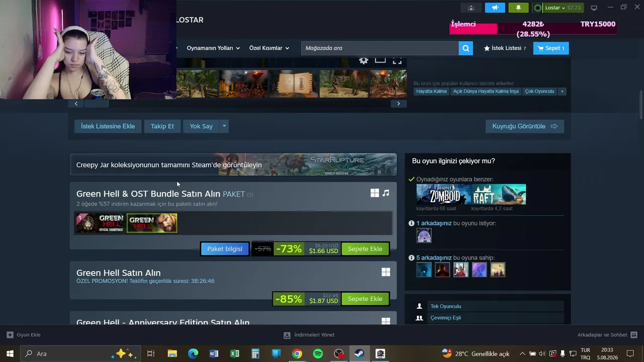The image size is (644, 362).
Task: Open the Steam announcements megaphone icon
Action: point(495,8)
